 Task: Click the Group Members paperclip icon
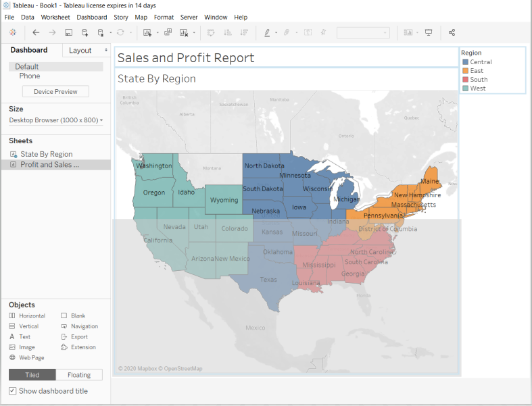pos(287,32)
